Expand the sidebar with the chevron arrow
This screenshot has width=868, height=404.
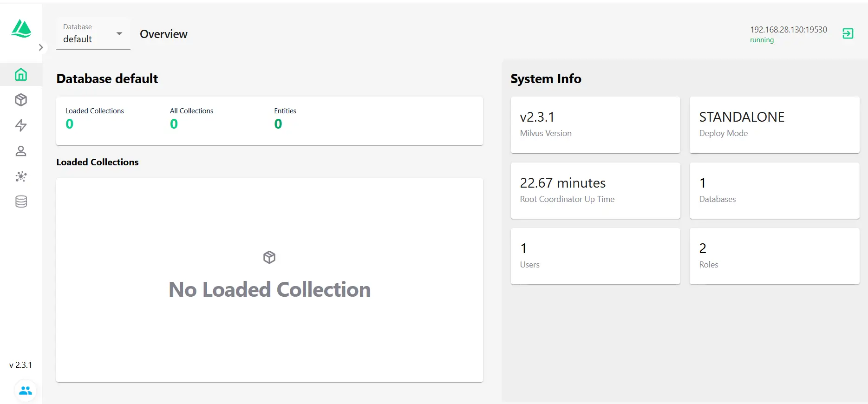pos(41,47)
